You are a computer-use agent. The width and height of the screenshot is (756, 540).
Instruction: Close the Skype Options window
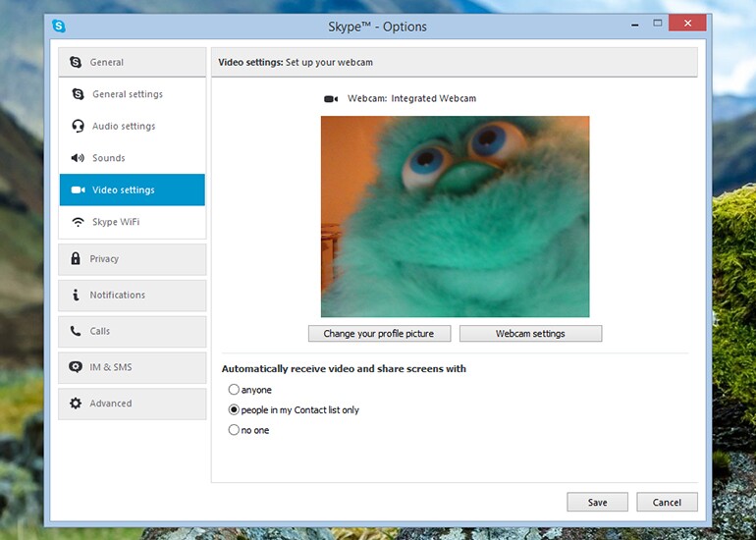(x=687, y=23)
